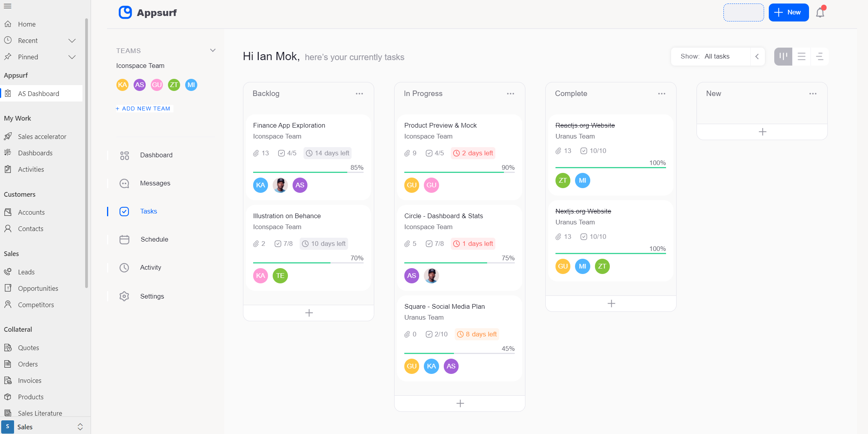The image size is (868, 434).
Task: Switch to the Home menu item
Action: pos(27,24)
